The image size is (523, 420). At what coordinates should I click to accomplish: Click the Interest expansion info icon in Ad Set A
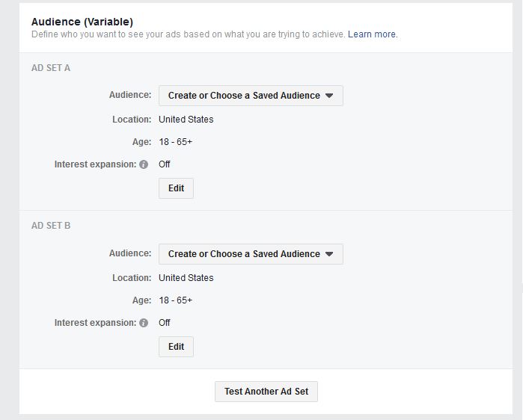pos(144,164)
